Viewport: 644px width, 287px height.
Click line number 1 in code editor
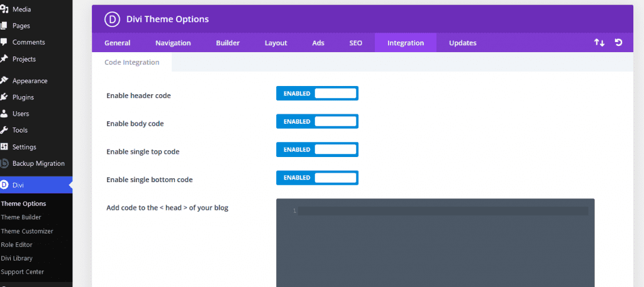tap(294, 211)
